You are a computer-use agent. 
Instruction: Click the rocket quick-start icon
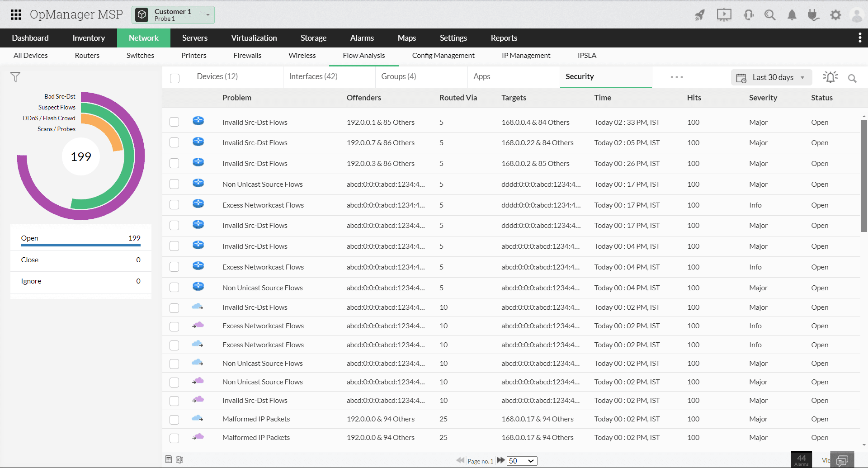(700, 15)
